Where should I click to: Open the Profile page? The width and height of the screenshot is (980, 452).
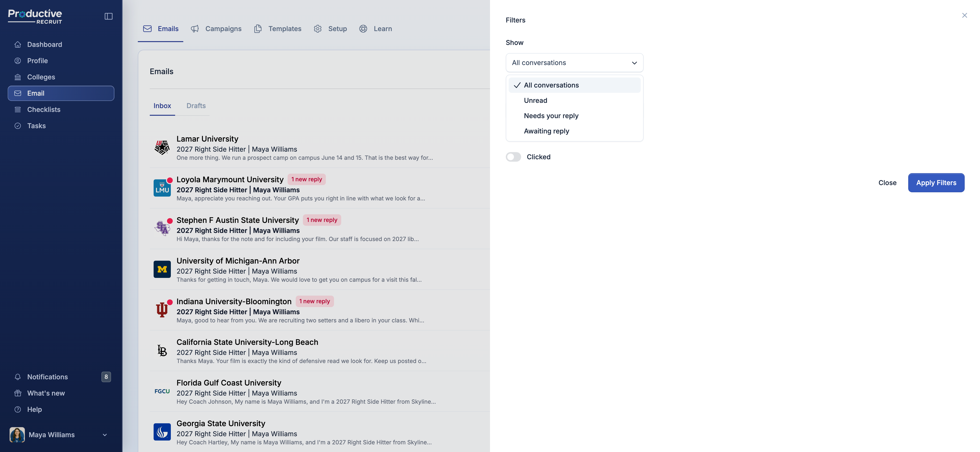pos(61,61)
